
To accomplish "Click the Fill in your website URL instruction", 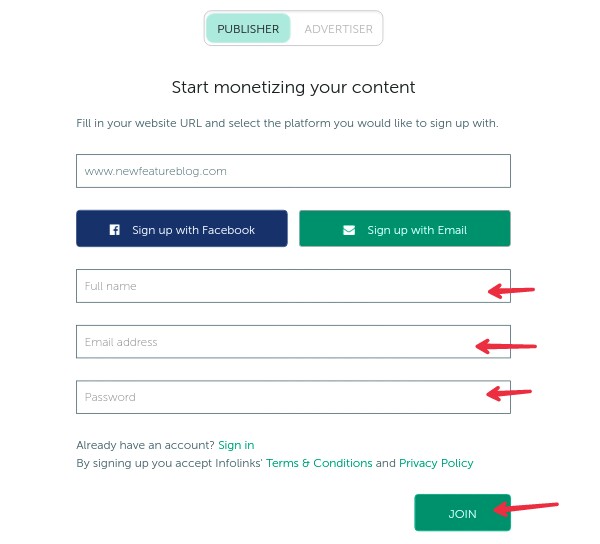I will click(x=287, y=123).
